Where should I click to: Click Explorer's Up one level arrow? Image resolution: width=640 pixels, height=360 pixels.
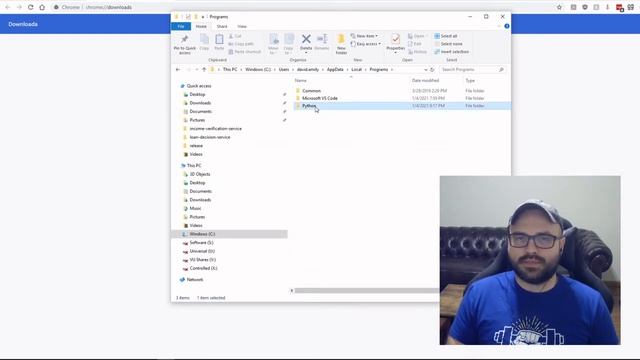pyautogui.click(x=204, y=70)
